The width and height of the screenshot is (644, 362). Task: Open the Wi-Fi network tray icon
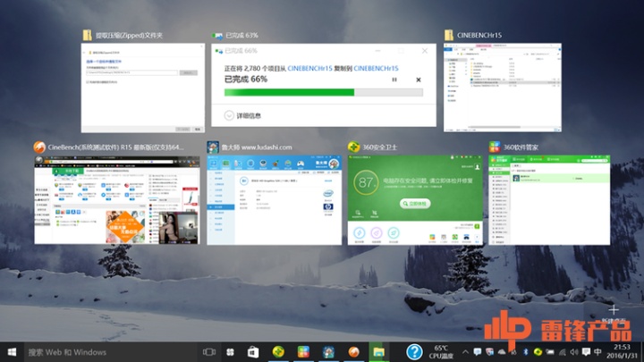(x=563, y=352)
